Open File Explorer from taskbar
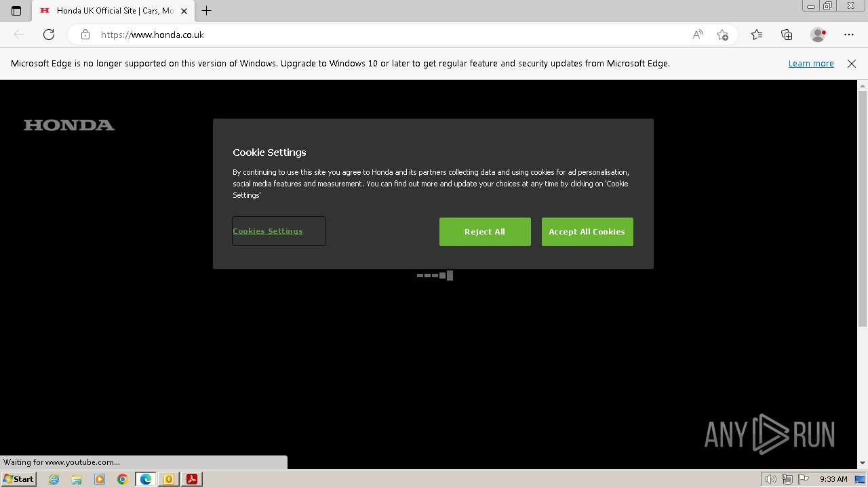Viewport: 868px width, 488px height. (x=77, y=479)
